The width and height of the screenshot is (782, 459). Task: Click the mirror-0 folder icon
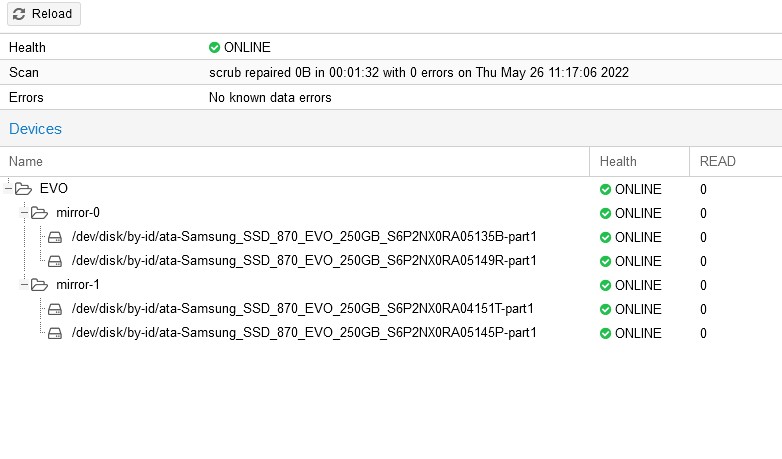(39, 213)
